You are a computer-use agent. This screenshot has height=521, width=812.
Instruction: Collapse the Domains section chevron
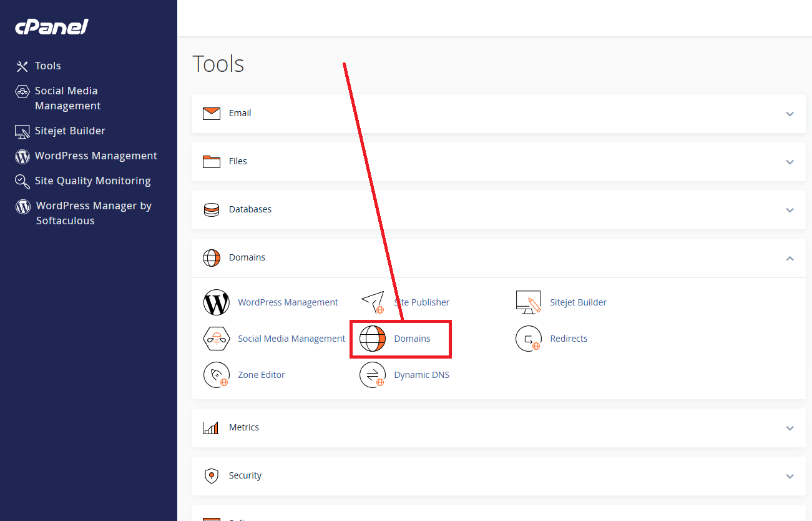pos(790,258)
